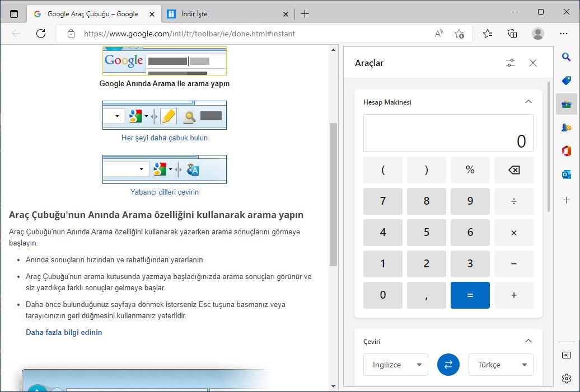Screen dimensions: 580x392
Task: Click the address bar URL field
Action: 189,34
